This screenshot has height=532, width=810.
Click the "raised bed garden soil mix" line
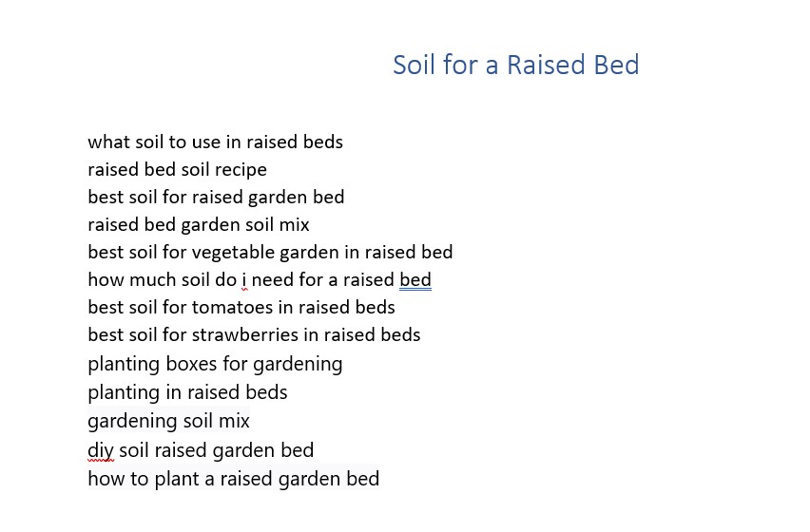click(x=199, y=224)
